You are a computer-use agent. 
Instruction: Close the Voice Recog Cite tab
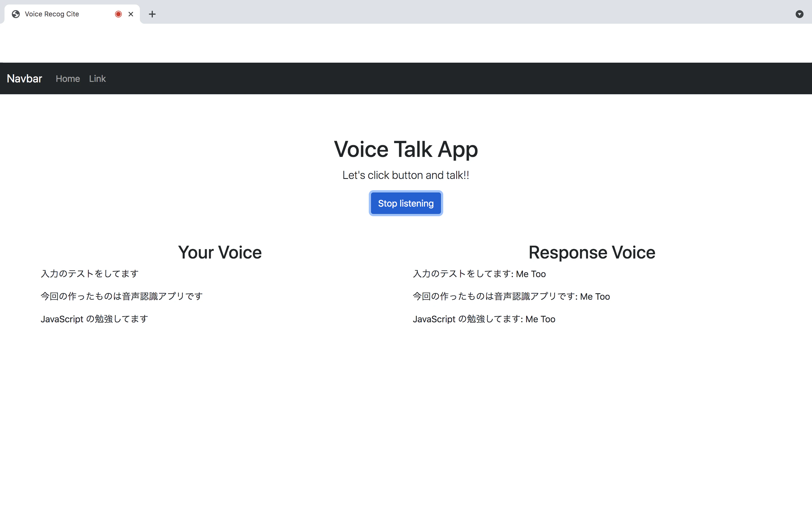point(131,14)
